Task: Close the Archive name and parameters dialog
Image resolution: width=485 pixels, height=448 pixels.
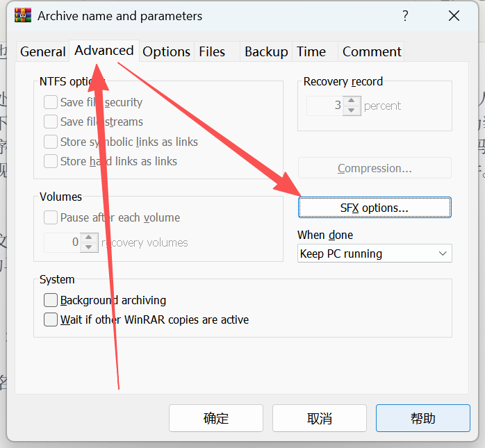Action: click(454, 16)
